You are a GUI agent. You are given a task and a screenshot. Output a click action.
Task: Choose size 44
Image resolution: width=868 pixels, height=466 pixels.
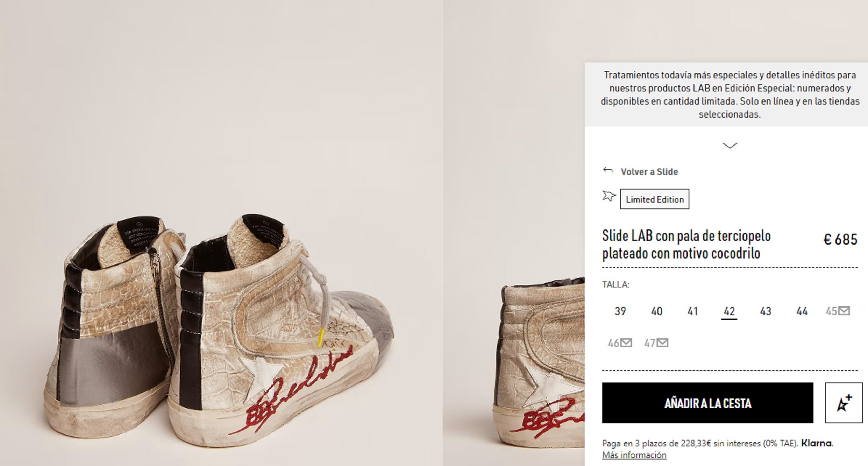(x=802, y=311)
